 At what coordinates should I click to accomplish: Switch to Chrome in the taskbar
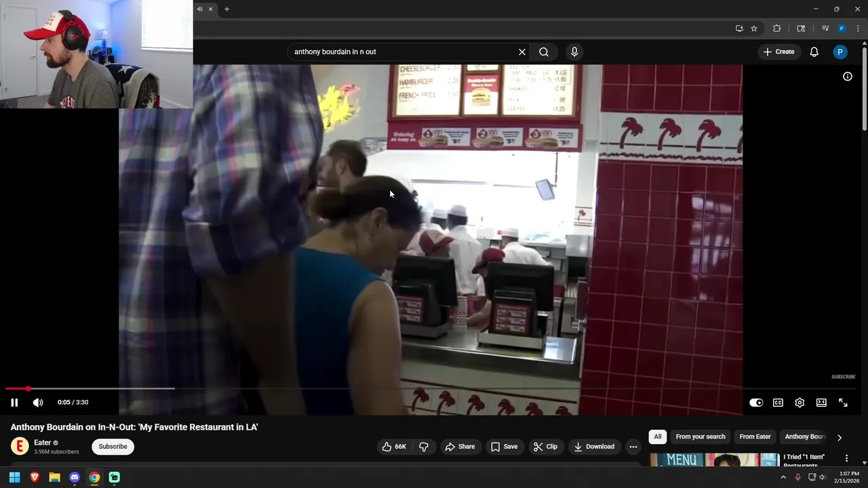click(94, 477)
